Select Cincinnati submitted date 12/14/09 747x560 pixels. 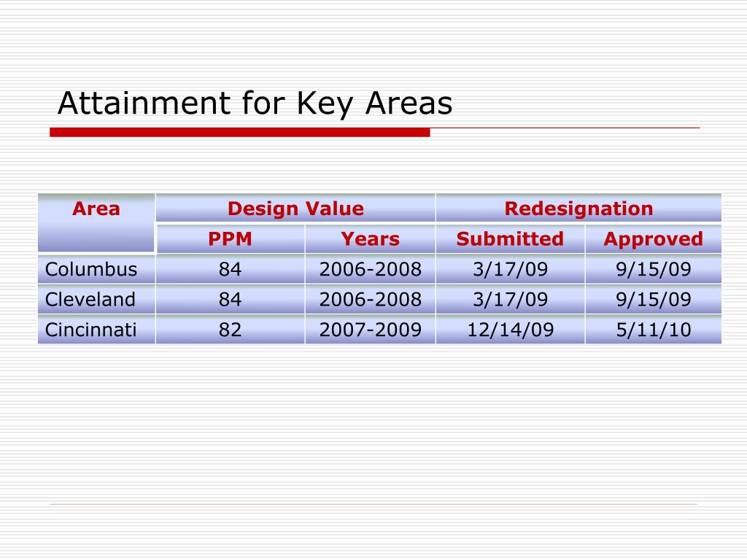510,329
